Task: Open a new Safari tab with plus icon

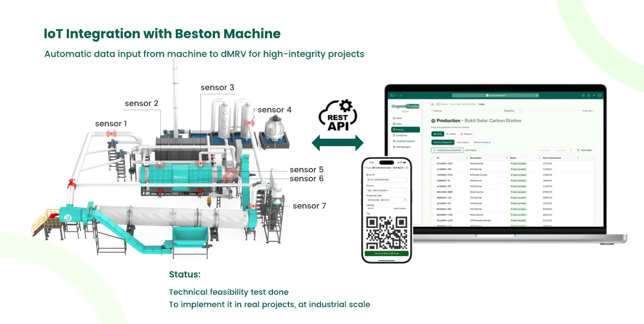Action: (594, 95)
